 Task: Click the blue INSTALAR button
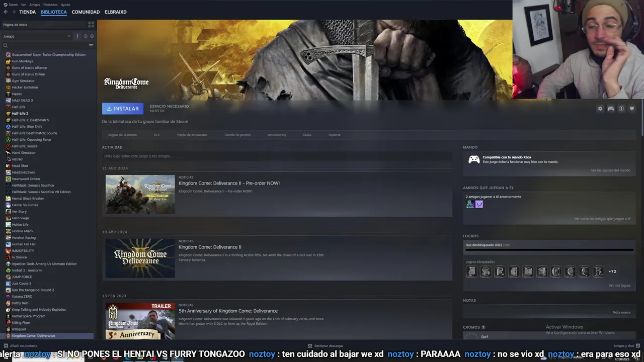[x=123, y=109]
